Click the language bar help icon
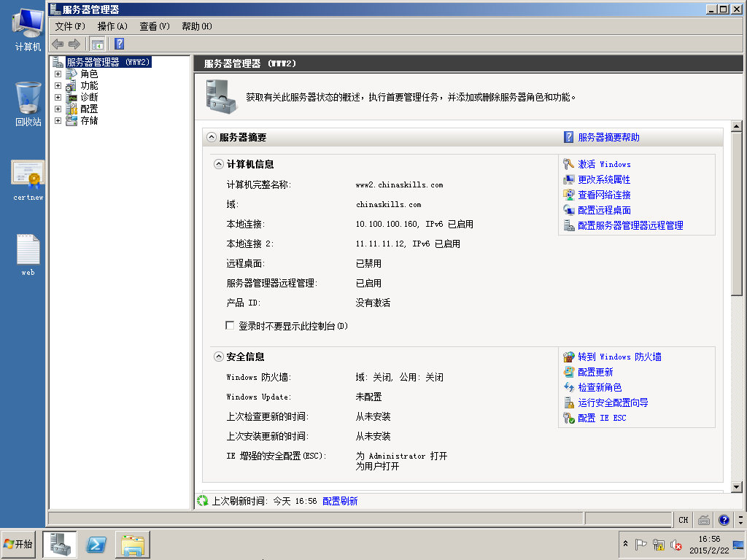 pyautogui.click(x=724, y=520)
